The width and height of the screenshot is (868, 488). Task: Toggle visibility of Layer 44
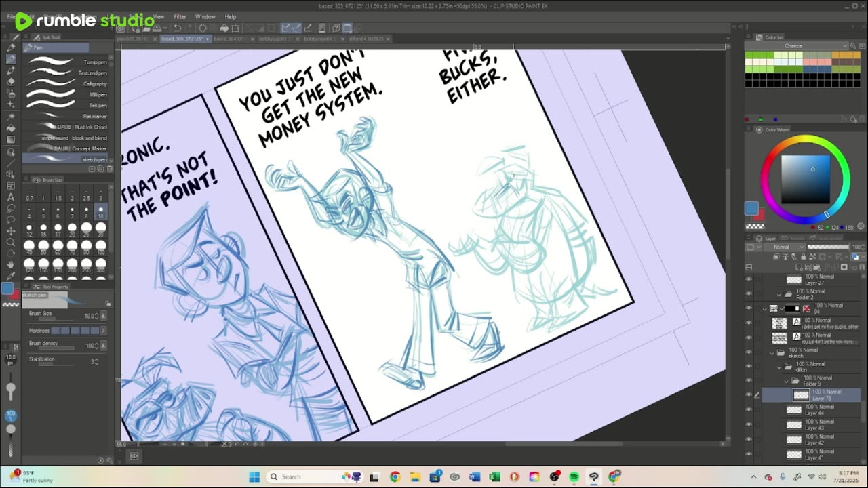coord(749,409)
